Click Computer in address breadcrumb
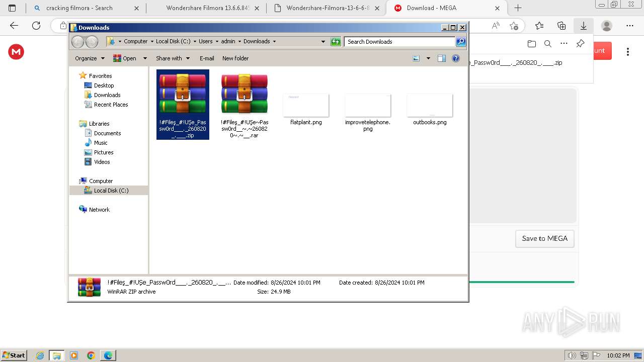This screenshot has height=362, width=644. (x=136, y=42)
